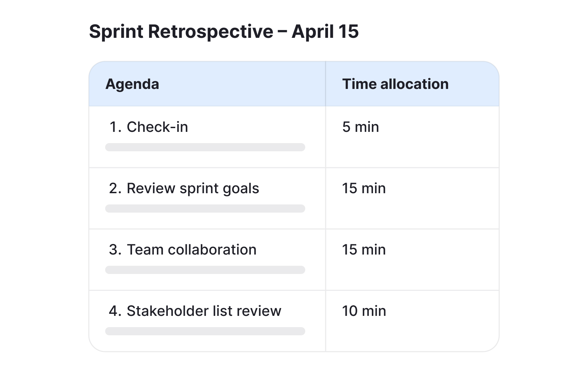
Task: Click the gray bar under Review sprint goals
Action: click(205, 209)
